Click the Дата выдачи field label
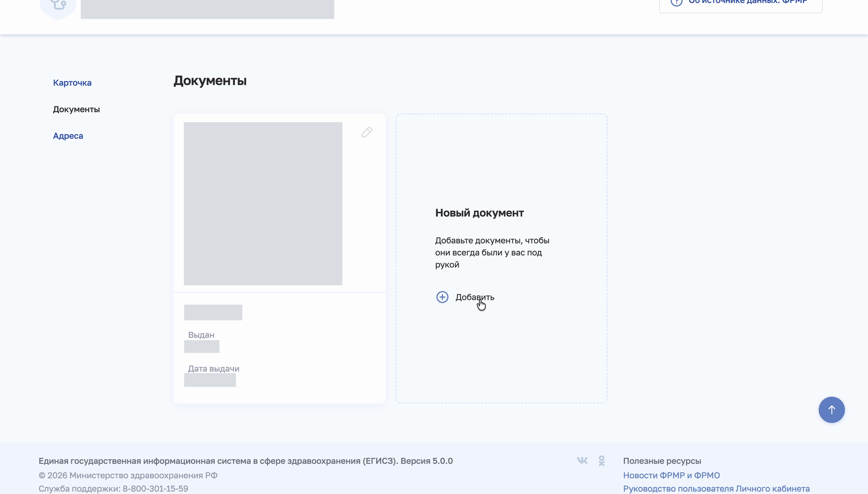868x494 pixels. tap(214, 369)
